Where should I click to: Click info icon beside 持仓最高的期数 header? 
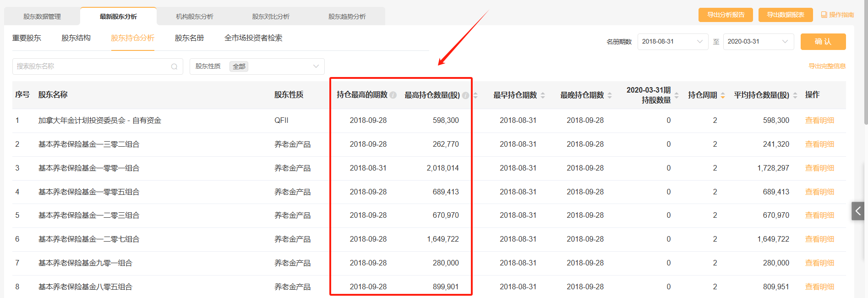click(x=393, y=95)
